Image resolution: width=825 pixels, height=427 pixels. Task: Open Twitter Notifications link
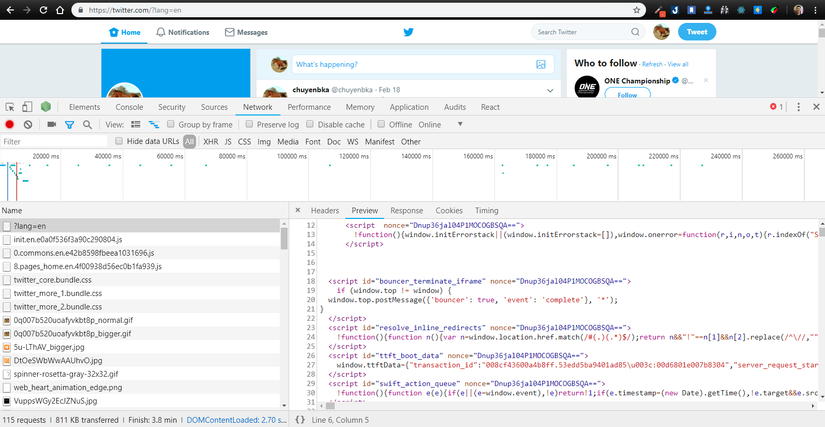(x=183, y=32)
